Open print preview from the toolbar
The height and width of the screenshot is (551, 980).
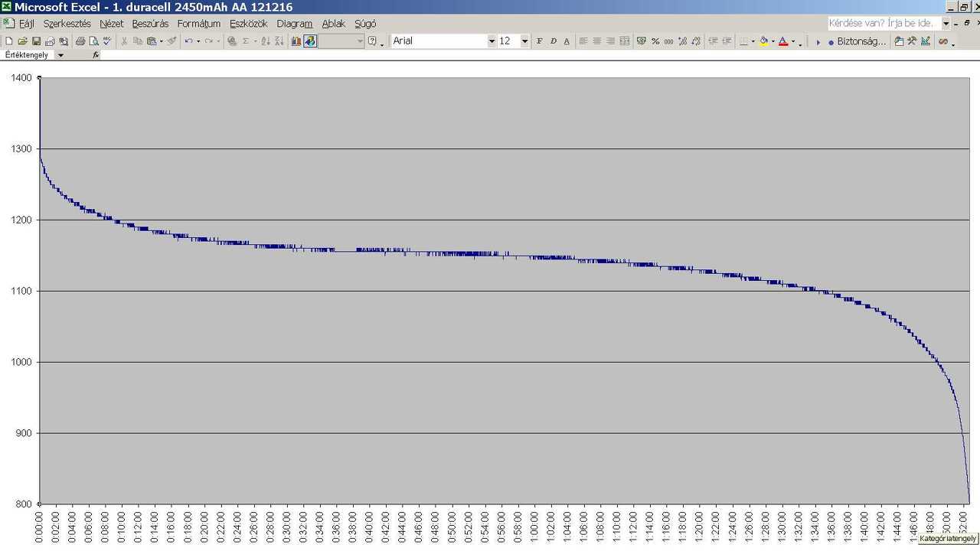[x=93, y=41]
